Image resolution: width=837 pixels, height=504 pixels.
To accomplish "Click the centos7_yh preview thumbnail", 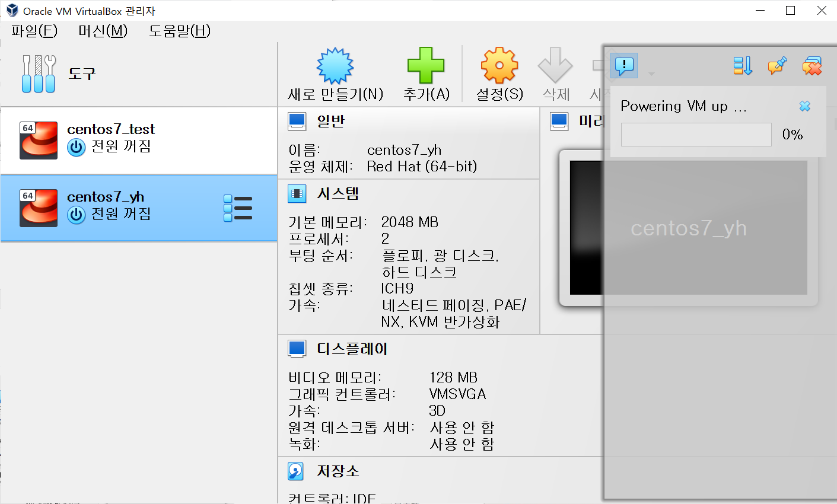I will click(688, 228).
